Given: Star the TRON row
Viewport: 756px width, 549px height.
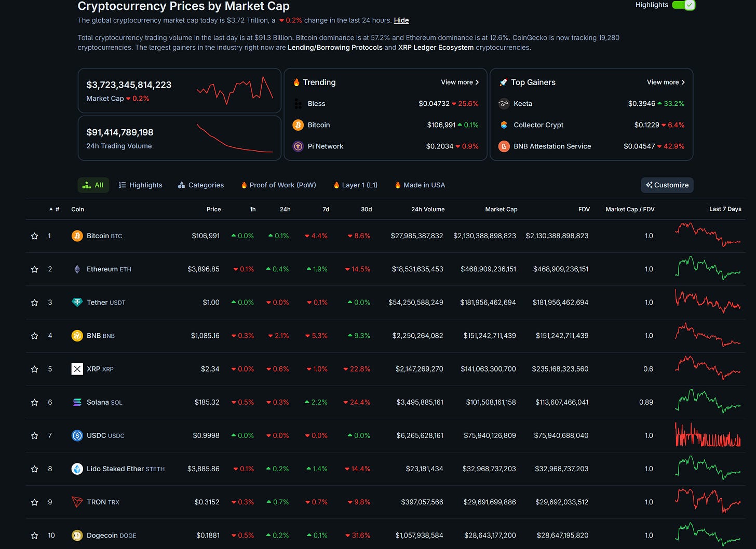Looking at the screenshot, I should [35, 502].
